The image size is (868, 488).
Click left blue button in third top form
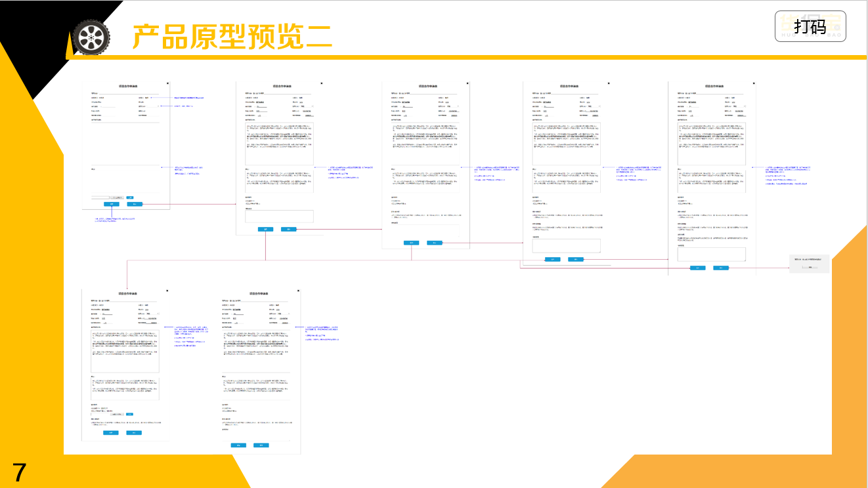pos(412,243)
